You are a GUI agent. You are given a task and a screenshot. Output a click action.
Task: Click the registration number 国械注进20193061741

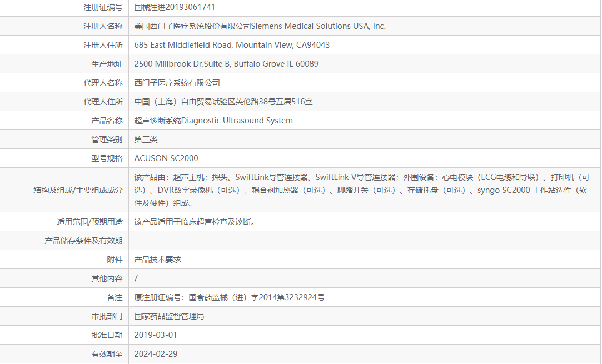pos(175,7)
